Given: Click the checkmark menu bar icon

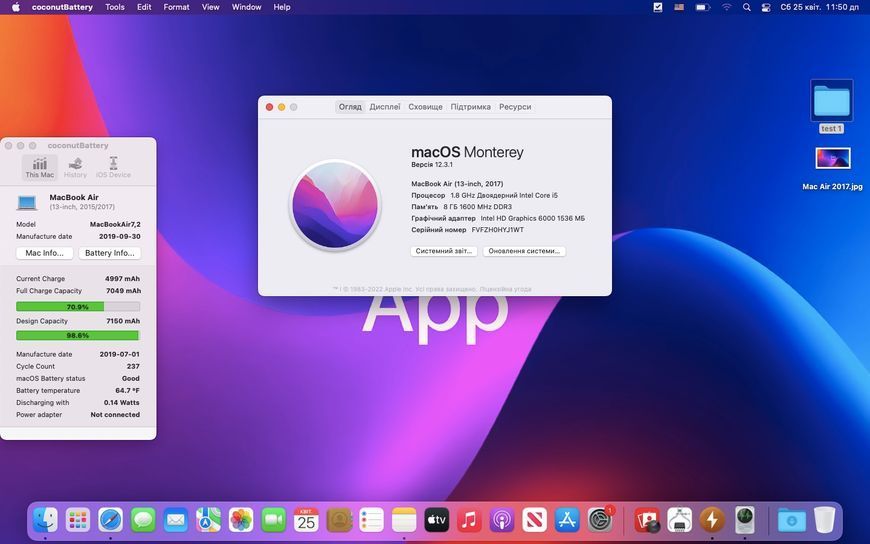Looking at the screenshot, I should 657,7.
